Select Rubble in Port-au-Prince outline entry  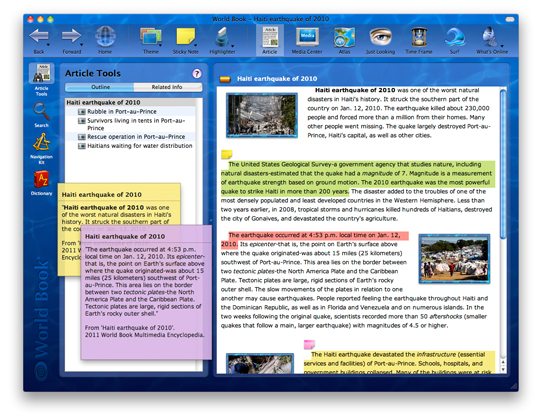pyautogui.click(x=130, y=112)
